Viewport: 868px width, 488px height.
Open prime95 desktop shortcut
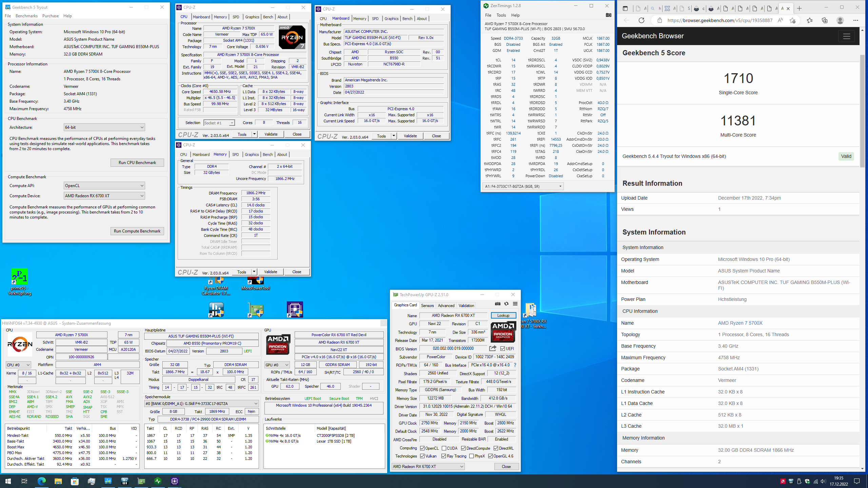(19, 282)
